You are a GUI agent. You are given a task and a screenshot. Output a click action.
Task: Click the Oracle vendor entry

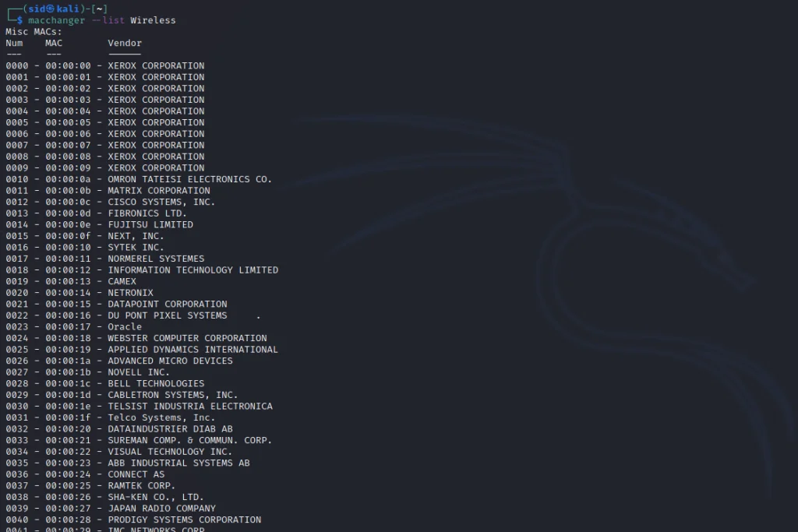tap(125, 326)
